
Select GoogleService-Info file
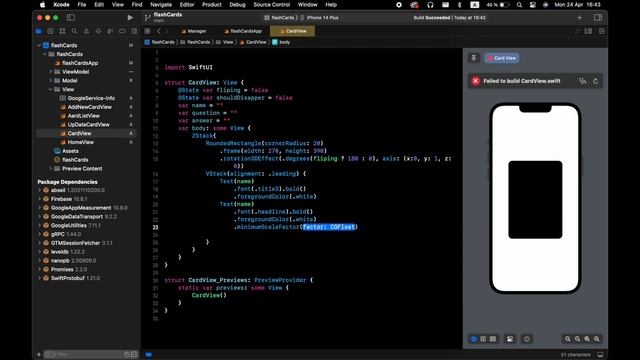[x=91, y=98]
